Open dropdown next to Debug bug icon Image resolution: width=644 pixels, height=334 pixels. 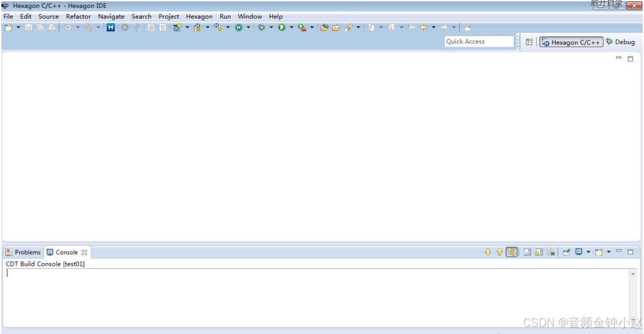(x=271, y=28)
